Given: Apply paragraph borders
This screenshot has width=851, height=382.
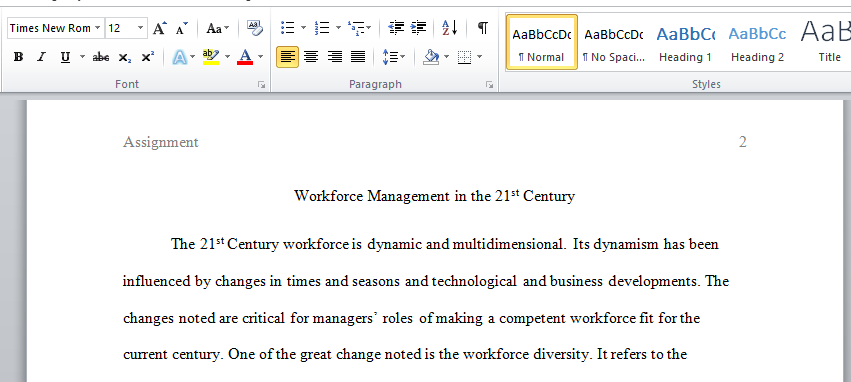Looking at the screenshot, I should (465, 57).
